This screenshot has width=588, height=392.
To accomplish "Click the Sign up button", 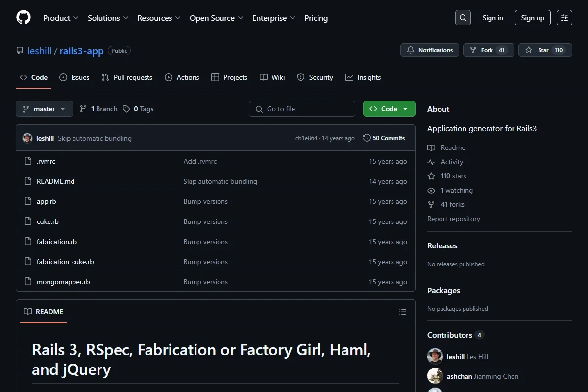I will [x=533, y=18].
